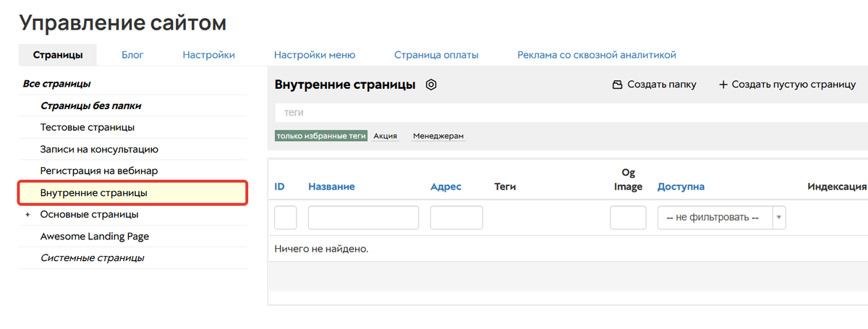Click the Og Image filter input box

tap(628, 218)
